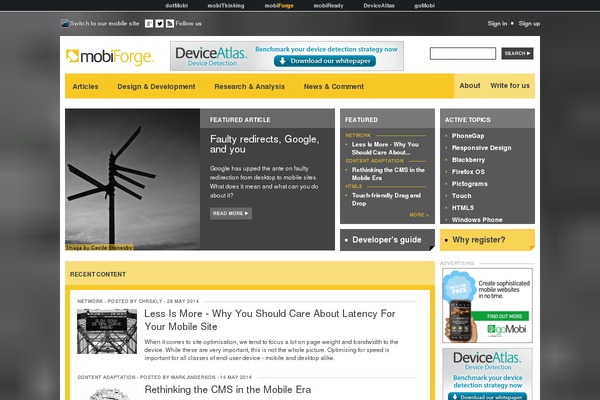The width and height of the screenshot is (600, 400).
Task: Click Sign up link
Action: pyautogui.click(x=529, y=24)
